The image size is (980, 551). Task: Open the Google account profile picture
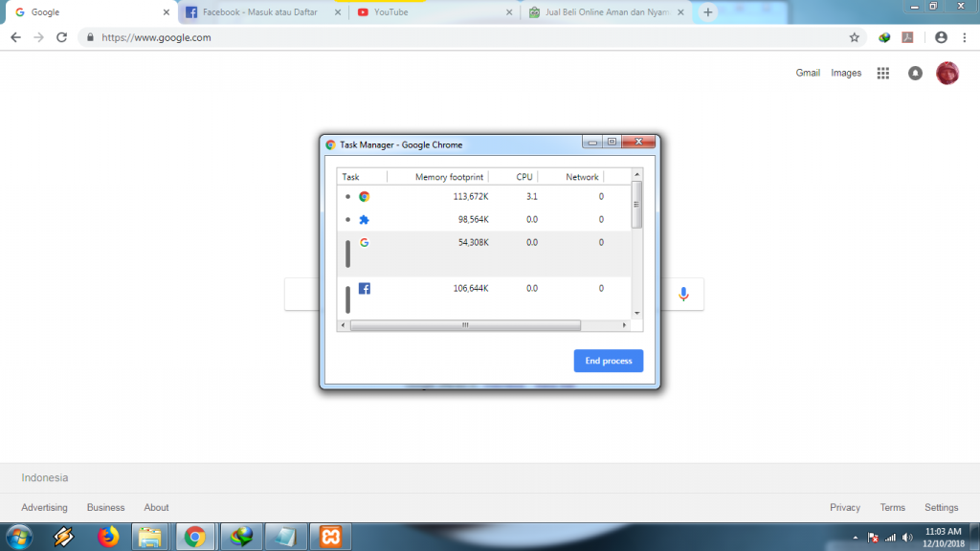tap(947, 73)
